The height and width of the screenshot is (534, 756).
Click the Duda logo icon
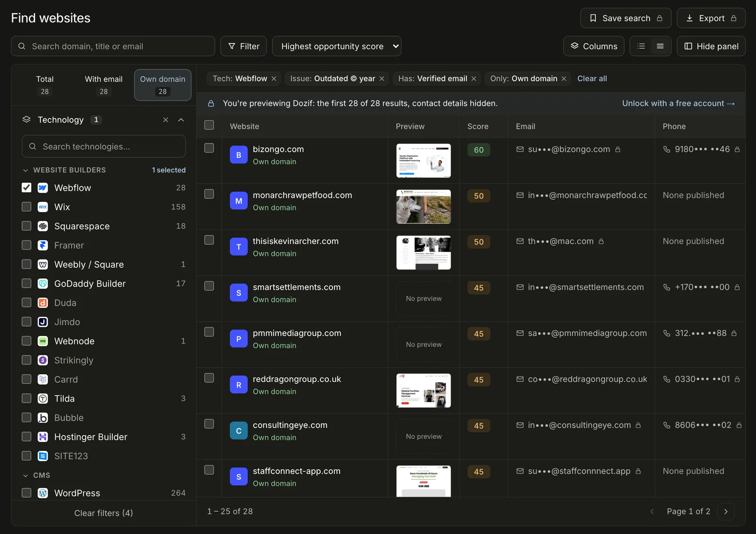(43, 302)
